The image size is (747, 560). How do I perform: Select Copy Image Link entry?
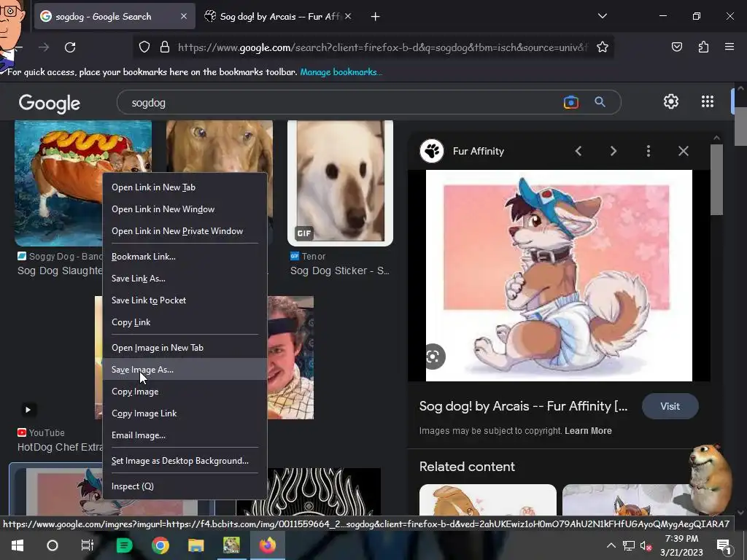[185, 413]
